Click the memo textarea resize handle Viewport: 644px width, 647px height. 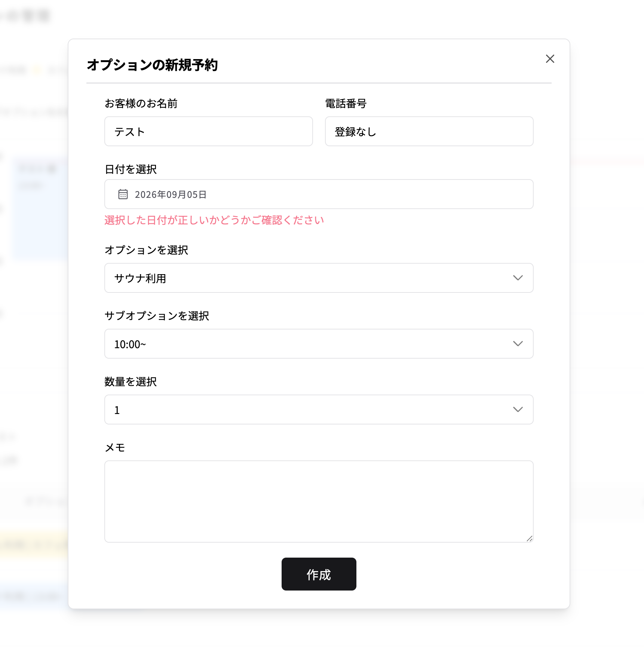coord(529,539)
